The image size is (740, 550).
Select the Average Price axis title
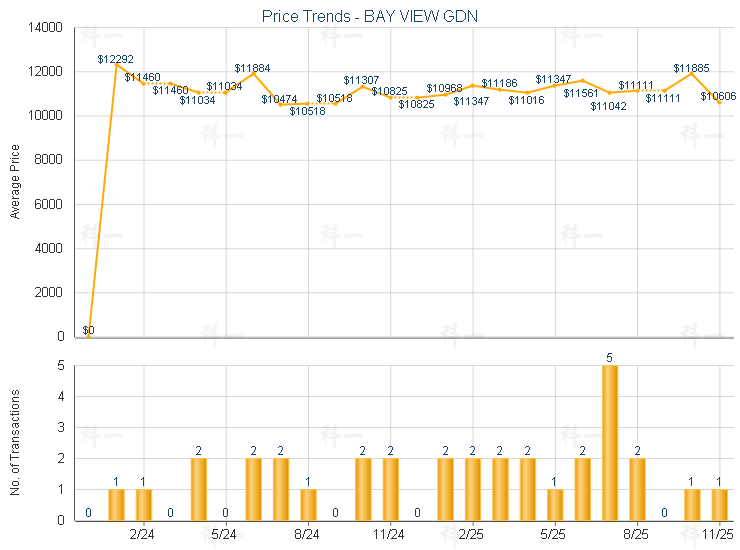[x=15, y=182]
